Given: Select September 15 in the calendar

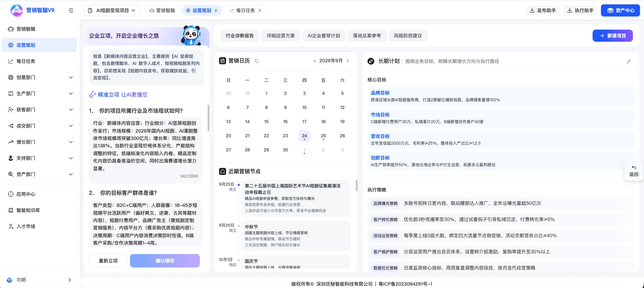Looking at the screenshot, I should click(266, 121).
